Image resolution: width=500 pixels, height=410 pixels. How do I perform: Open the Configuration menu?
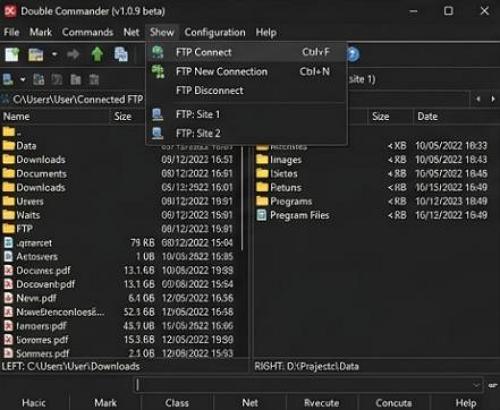pos(215,32)
